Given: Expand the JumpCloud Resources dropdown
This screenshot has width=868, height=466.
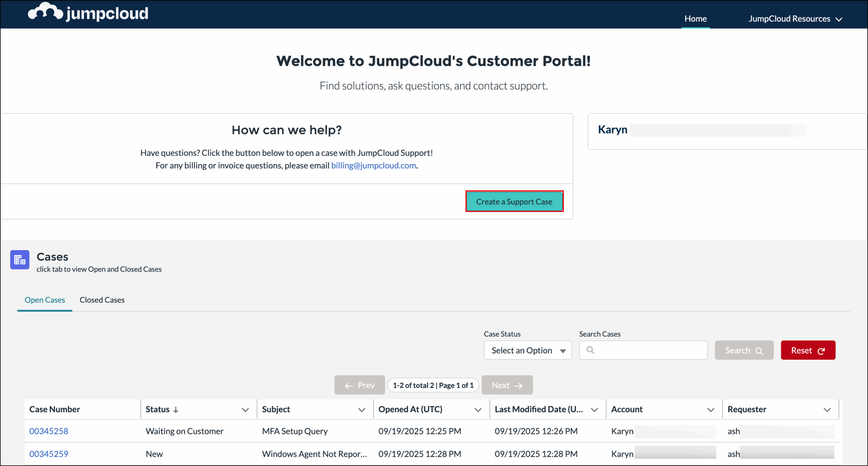Looking at the screenshot, I should pos(795,19).
